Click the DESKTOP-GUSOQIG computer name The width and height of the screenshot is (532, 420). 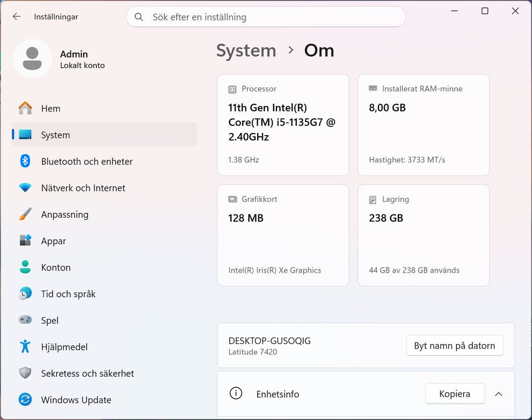coord(270,341)
